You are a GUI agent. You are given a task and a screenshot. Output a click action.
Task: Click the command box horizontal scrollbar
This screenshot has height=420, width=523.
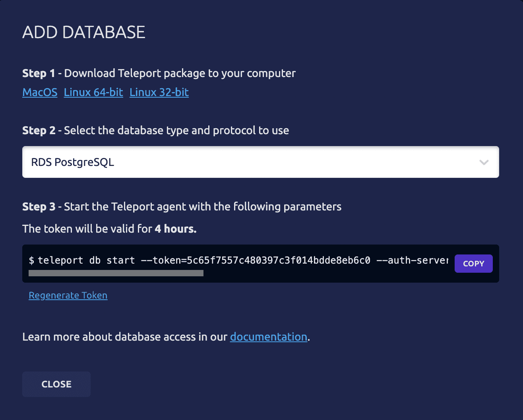point(116,273)
